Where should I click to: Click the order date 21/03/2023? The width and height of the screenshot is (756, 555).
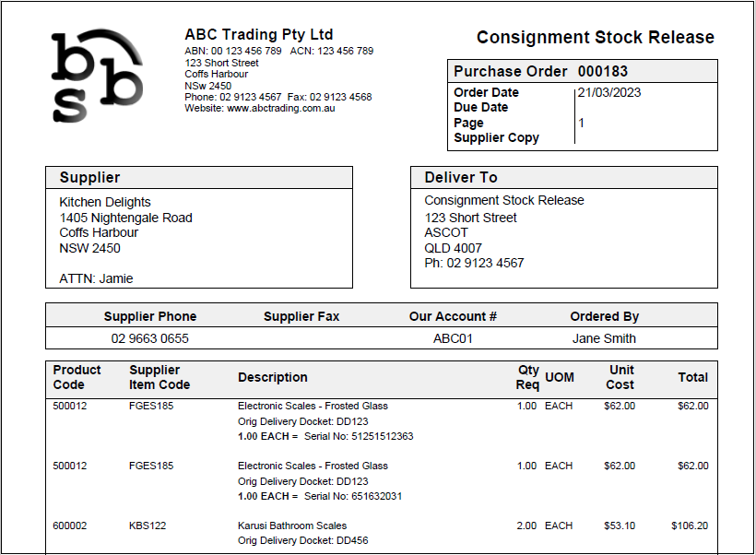coord(609,92)
